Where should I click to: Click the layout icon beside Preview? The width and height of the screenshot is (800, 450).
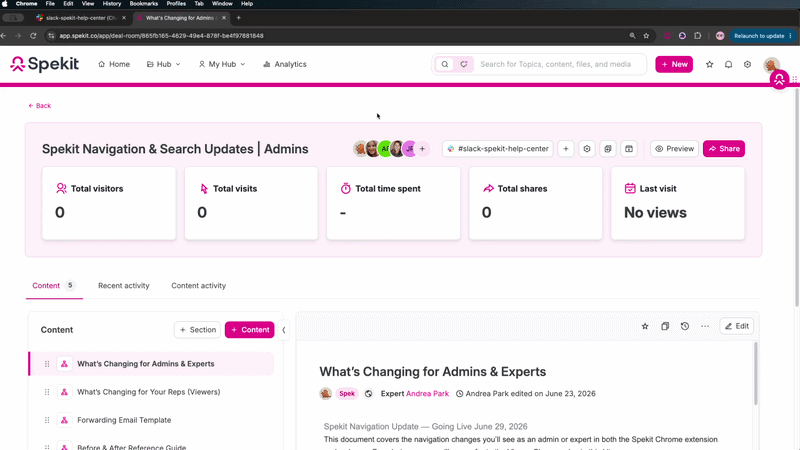[629, 149]
